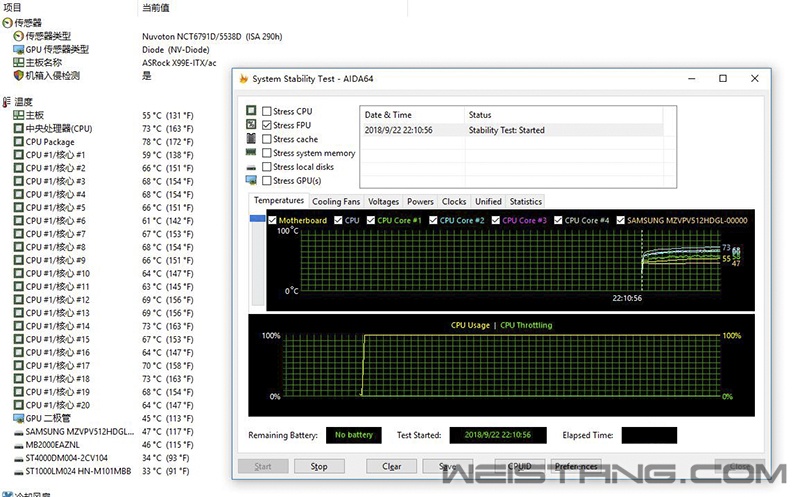The image size is (800, 497).
Task: Click the GPU 传感器类型 monitor icon
Action: pos(18,49)
